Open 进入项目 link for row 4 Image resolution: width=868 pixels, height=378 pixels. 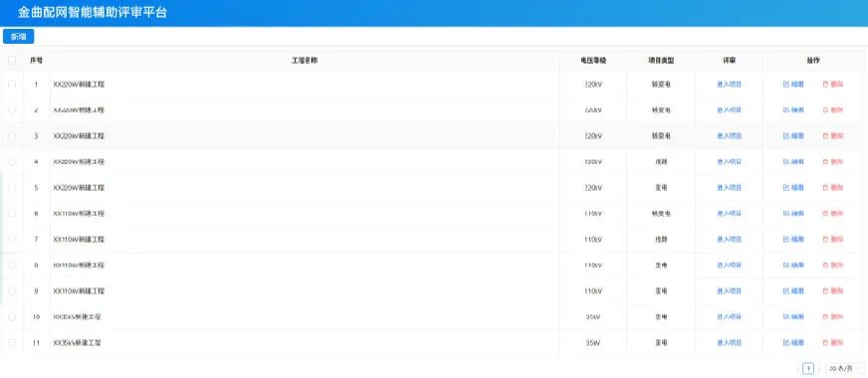coord(729,161)
